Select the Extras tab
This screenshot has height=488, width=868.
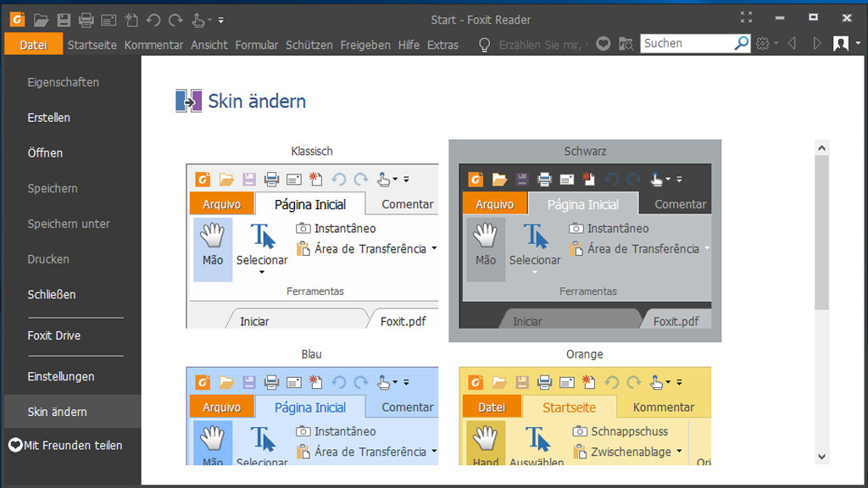(x=442, y=45)
